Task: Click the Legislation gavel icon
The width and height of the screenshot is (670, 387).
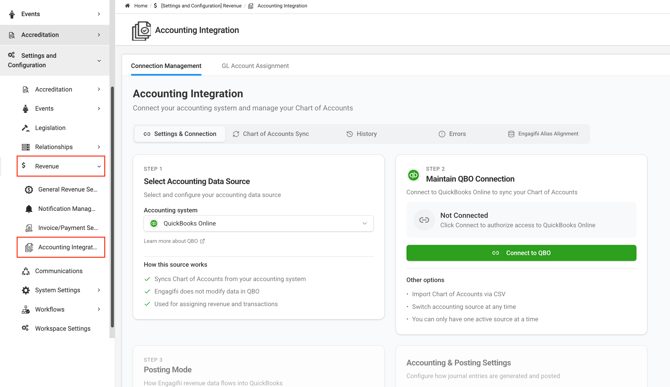Action: tap(26, 128)
